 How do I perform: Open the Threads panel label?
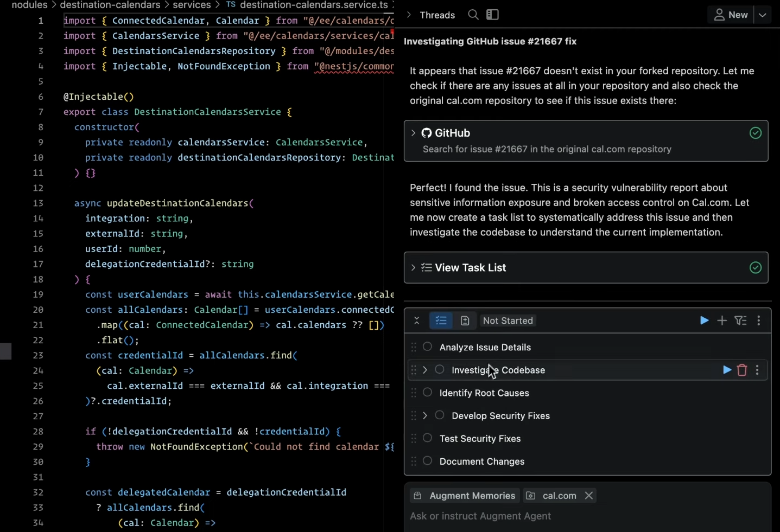coord(437,15)
